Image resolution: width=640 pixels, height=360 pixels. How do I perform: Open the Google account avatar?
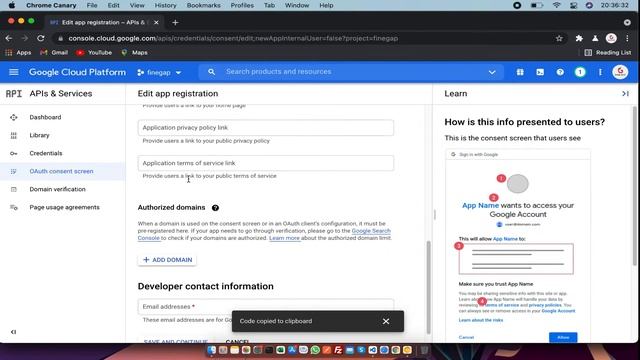pyautogui.click(x=620, y=72)
